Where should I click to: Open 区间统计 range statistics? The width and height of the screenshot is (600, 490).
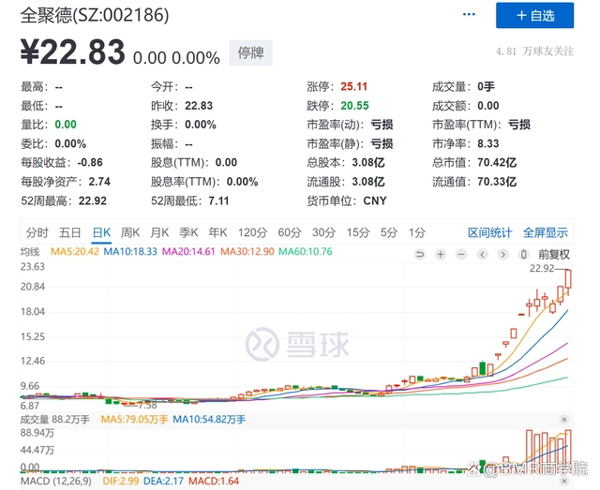[490, 233]
